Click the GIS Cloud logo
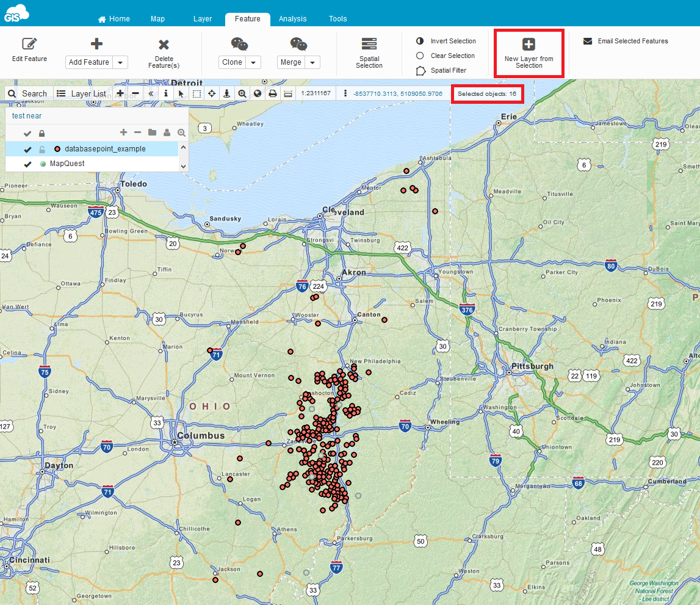Screen dimensions: 700x605 tap(16, 12)
